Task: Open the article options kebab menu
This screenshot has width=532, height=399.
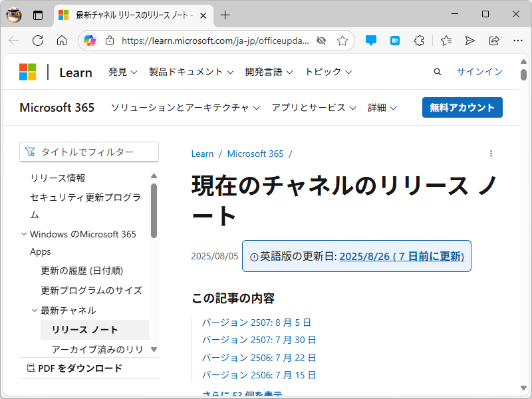Action: point(491,154)
